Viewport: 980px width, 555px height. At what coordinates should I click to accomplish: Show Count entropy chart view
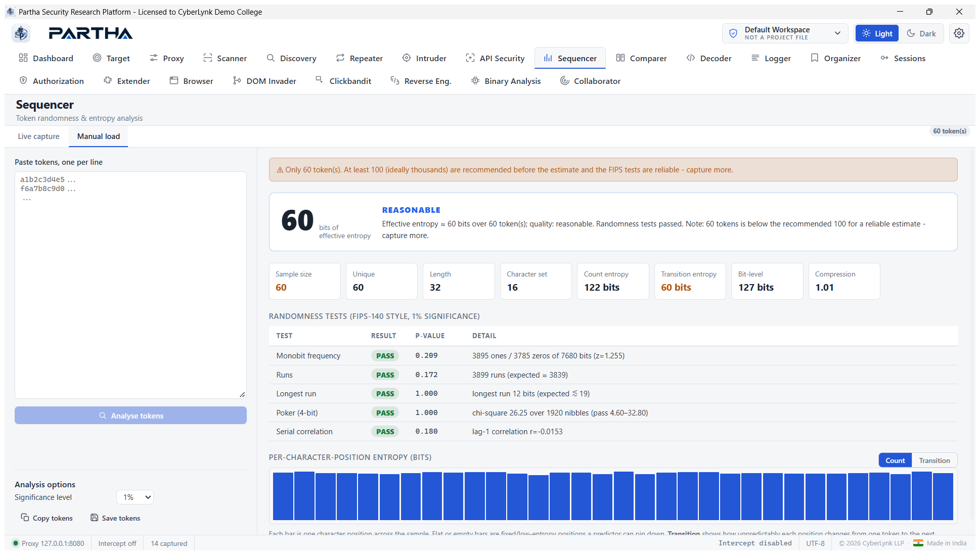[x=895, y=460]
